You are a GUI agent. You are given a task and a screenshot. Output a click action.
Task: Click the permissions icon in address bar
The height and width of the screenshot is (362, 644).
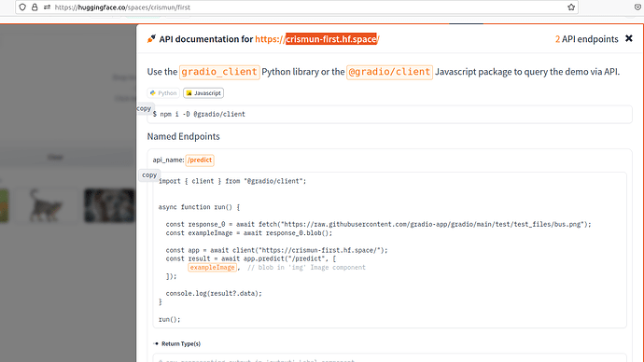point(47,7)
